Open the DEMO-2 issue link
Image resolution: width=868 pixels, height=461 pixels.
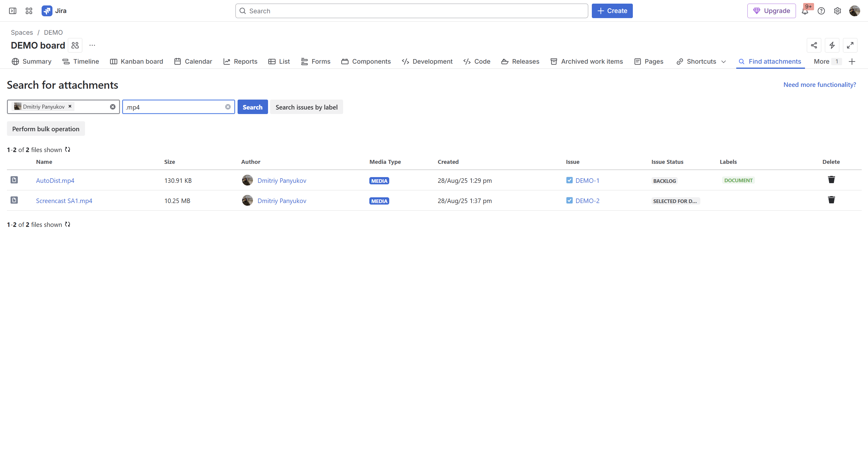(587, 201)
